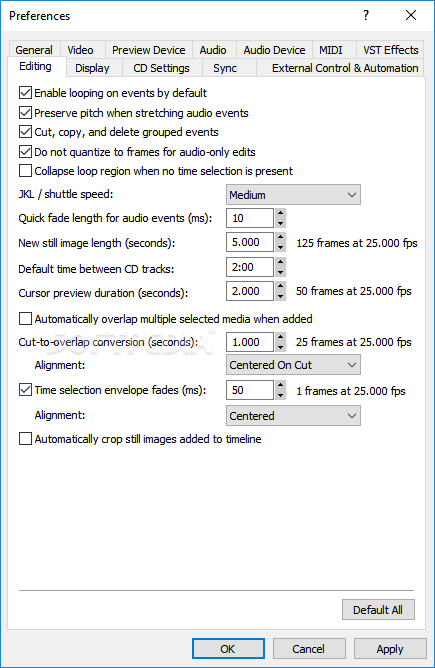Click the CD tracks time field 2:00
Viewport: 435px width, 668px height.
pos(250,267)
